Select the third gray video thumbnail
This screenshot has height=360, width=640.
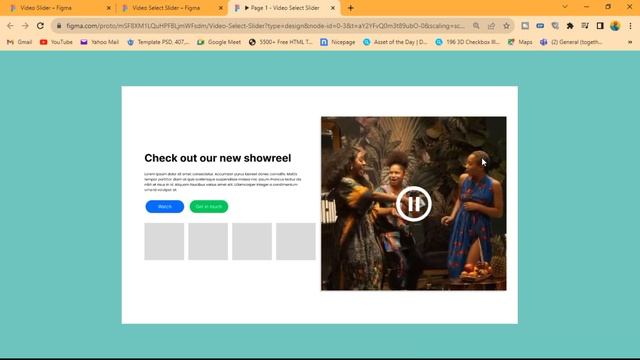tap(252, 241)
